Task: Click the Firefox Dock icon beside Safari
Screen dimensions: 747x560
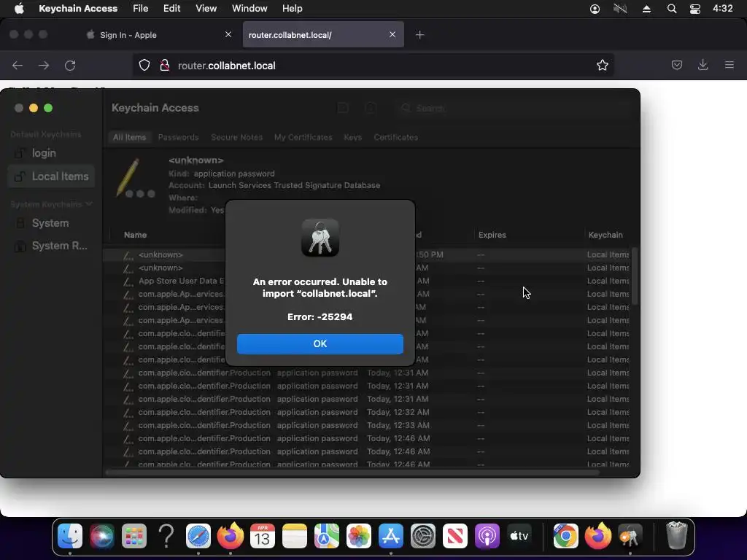Action: point(230,537)
